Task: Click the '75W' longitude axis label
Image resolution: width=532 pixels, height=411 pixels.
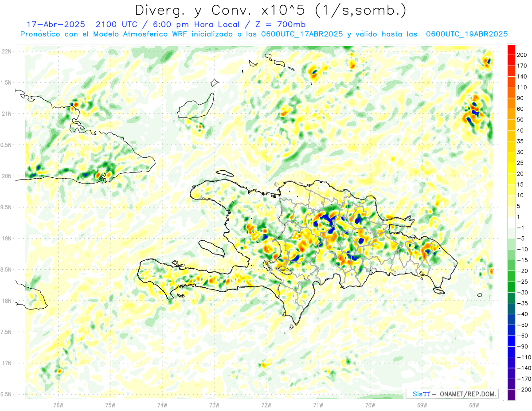Action: (x=110, y=405)
